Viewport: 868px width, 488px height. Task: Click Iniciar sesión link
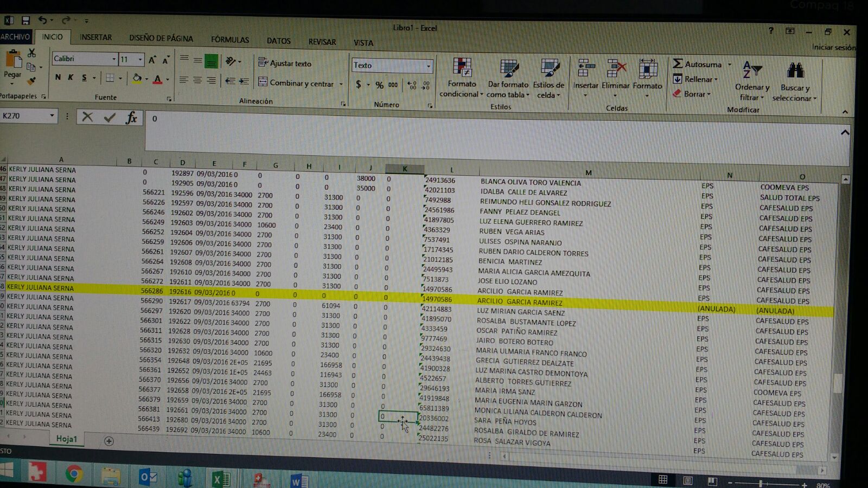pos(833,48)
